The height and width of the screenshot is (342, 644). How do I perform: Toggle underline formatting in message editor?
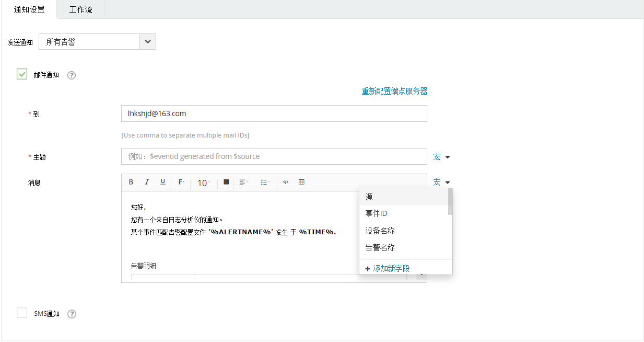click(x=163, y=182)
